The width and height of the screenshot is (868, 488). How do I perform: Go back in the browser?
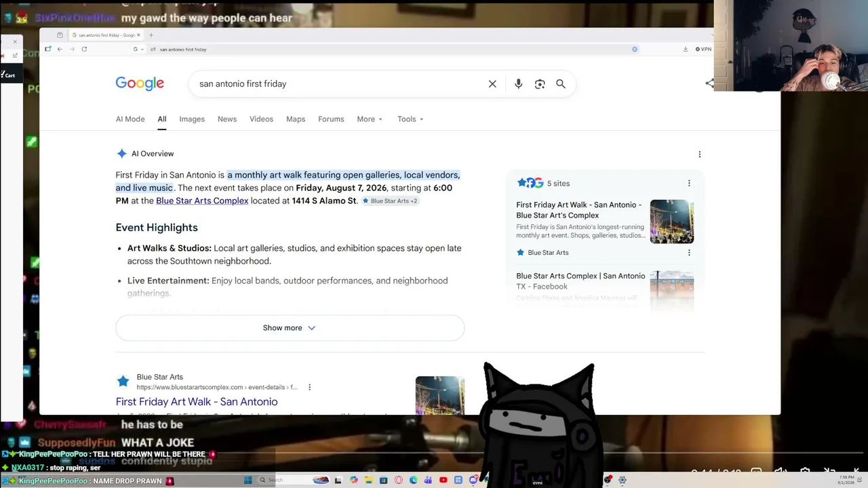[60, 49]
